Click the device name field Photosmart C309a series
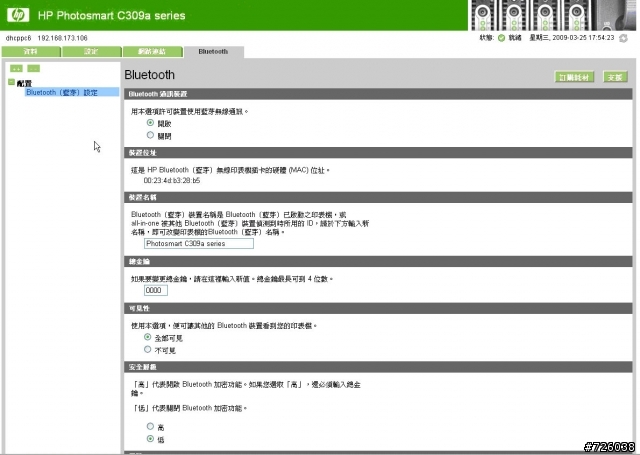This screenshot has width=640, height=455. [199, 244]
